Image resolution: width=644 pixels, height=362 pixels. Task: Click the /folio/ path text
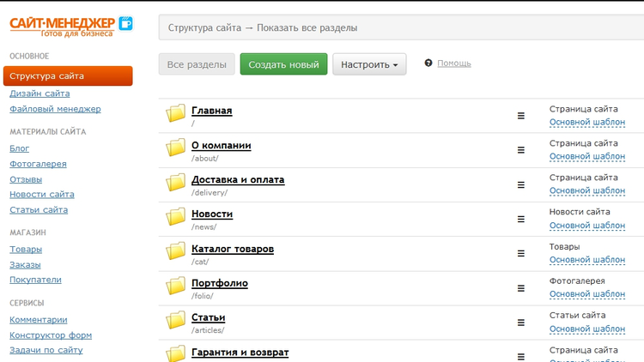click(202, 296)
